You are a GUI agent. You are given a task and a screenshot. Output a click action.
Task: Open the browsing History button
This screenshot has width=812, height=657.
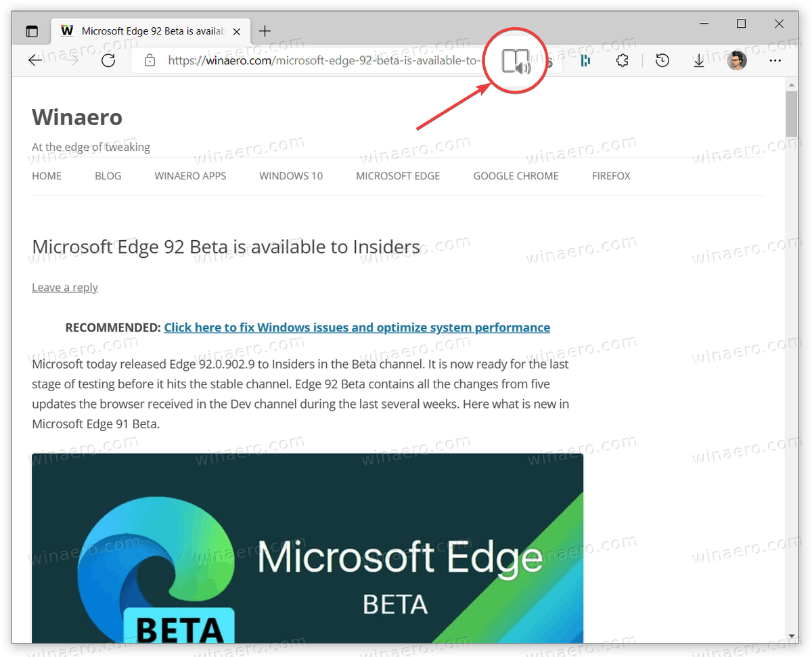pos(662,61)
